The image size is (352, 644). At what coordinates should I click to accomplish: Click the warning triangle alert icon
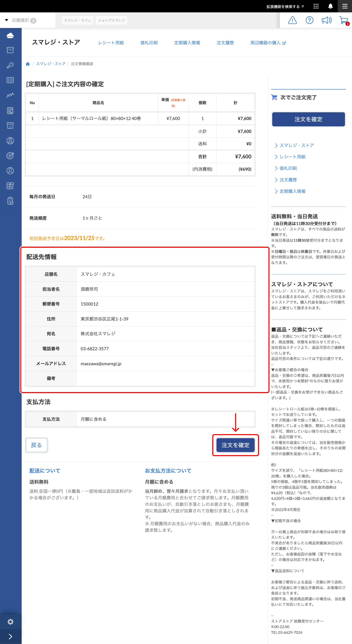point(293,20)
